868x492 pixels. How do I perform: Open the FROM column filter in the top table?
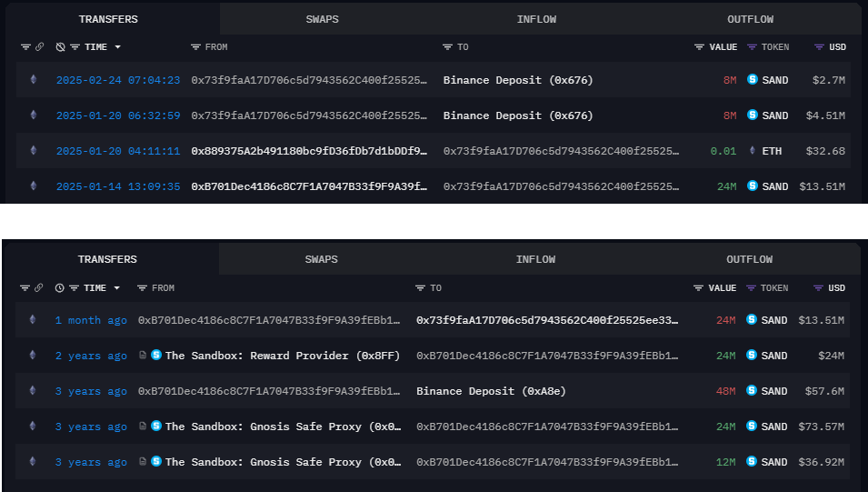point(195,46)
